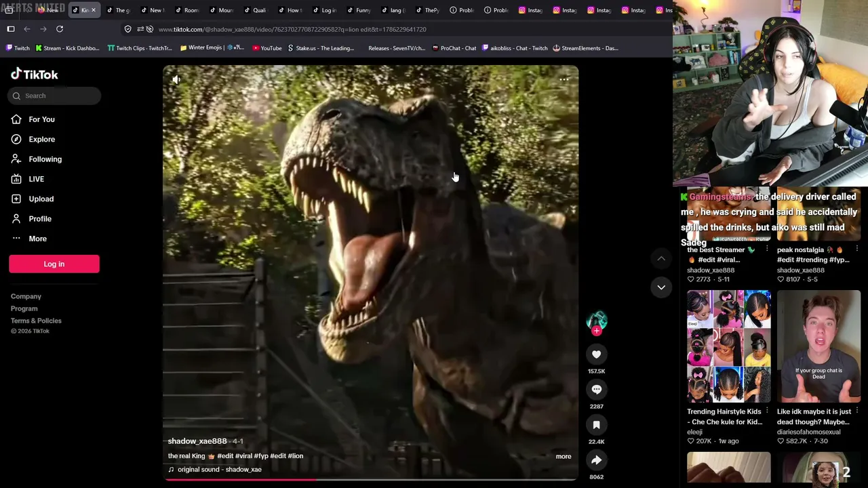This screenshot has height=488, width=868.
Task: Follow shadow_xae888 via avatar plus badge
Action: (x=596, y=331)
